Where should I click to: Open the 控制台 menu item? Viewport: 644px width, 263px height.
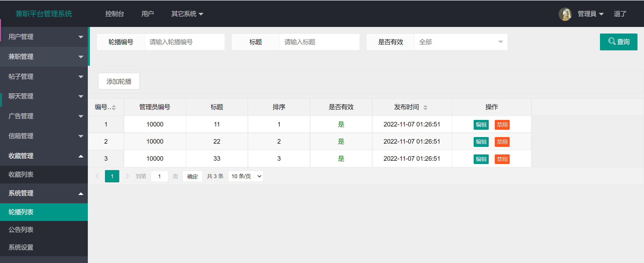[x=115, y=14]
